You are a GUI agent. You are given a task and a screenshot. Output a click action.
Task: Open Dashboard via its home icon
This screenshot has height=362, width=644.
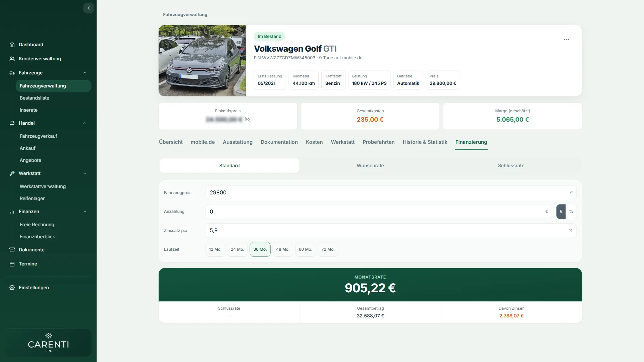(x=12, y=45)
